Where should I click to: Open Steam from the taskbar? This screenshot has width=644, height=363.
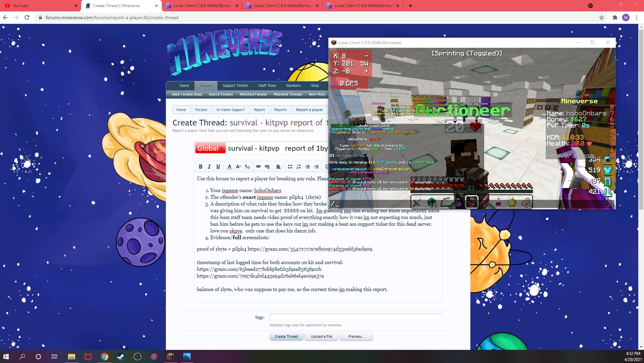click(121, 357)
